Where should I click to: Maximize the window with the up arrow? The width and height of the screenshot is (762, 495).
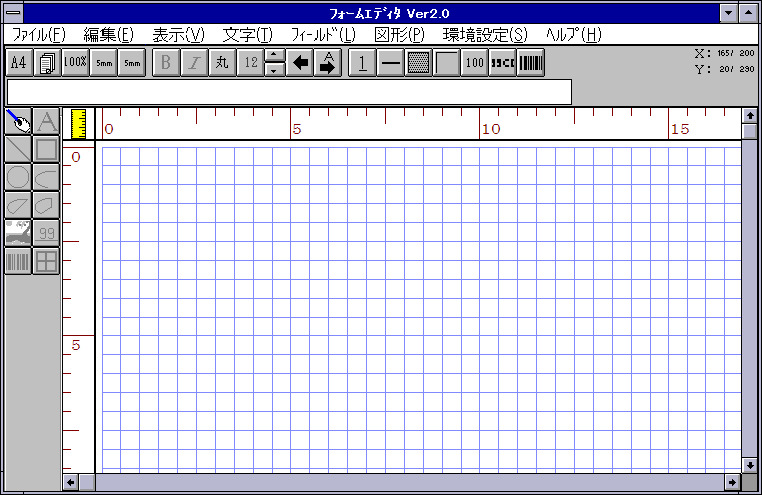point(748,13)
